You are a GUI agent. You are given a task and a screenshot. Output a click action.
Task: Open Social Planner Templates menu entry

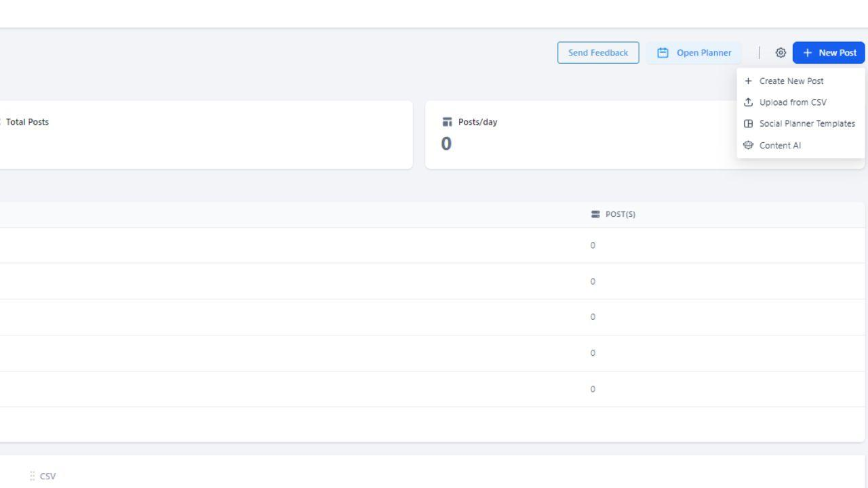coord(801,123)
